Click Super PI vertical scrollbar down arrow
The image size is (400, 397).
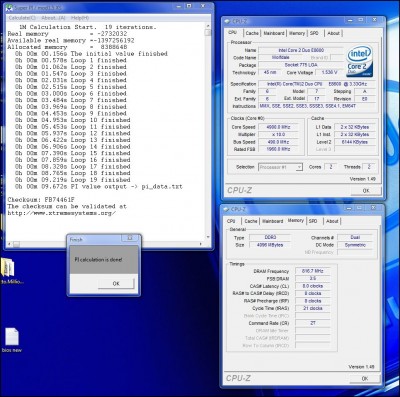208,237
